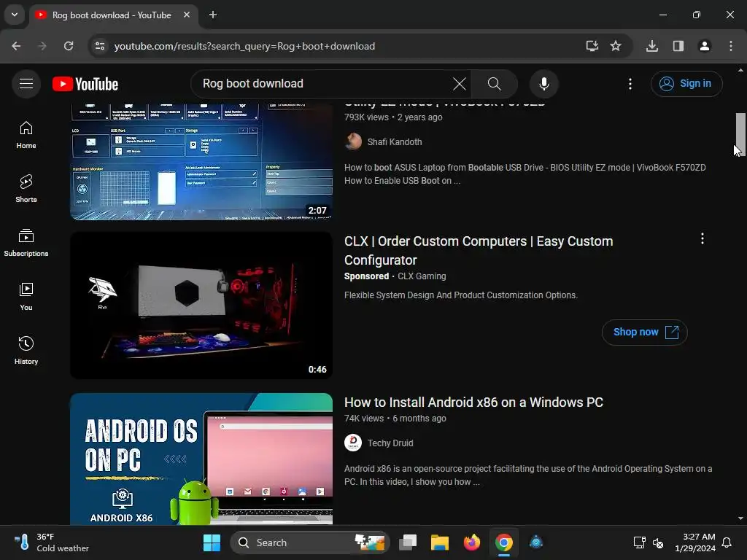Screen dimensions: 747x560
Task: Read the 'Flexible System Design And Product Customization Options.' ad text
Action: tap(461, 295)
